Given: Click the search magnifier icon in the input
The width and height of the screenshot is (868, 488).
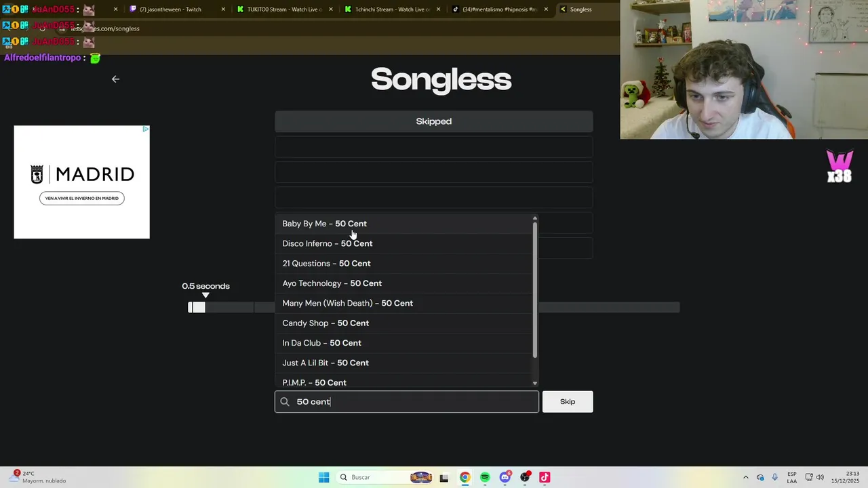Looking at the screenshot, I should (285, 402).
